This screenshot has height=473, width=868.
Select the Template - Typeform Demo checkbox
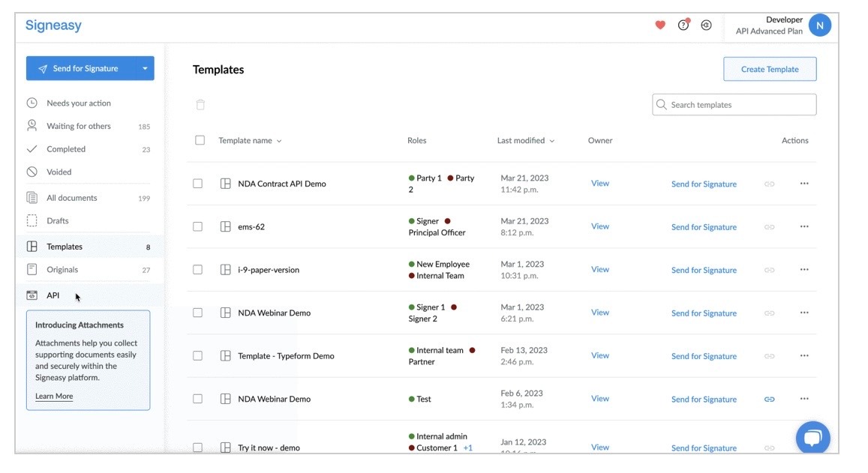[x=197, y=356]
